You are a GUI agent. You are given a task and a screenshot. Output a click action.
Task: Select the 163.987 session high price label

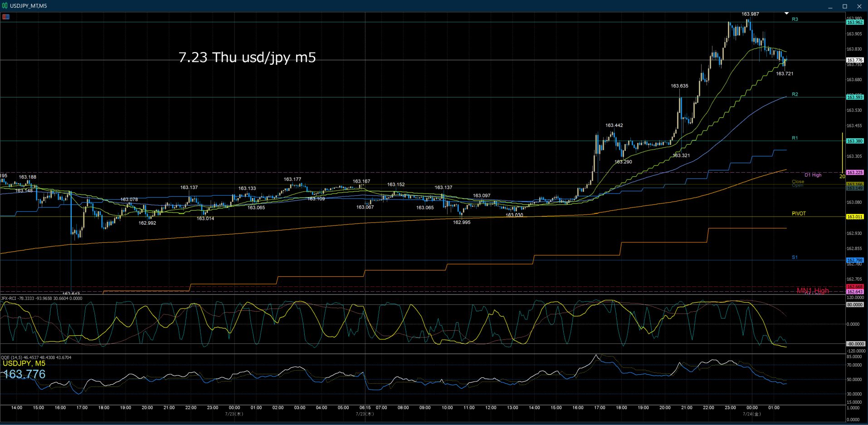pos(750,14)
